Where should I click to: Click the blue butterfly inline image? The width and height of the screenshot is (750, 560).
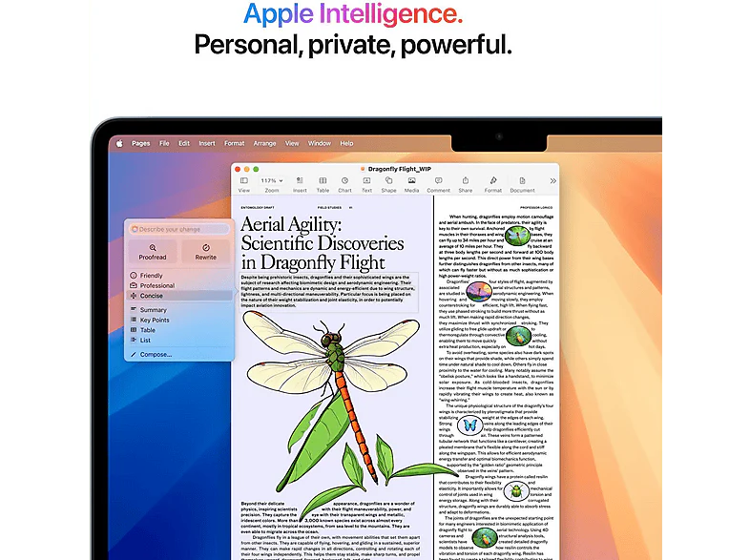[469, 425]
